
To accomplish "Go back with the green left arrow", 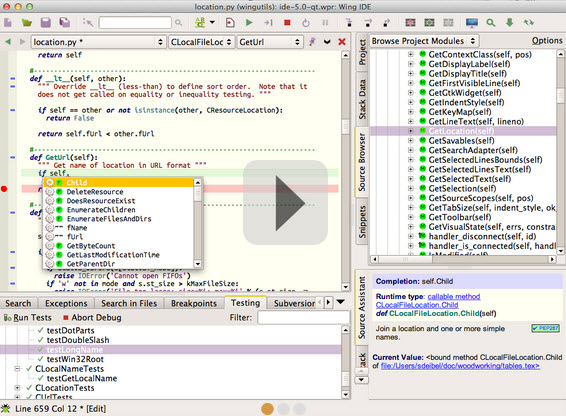I will [x=8, y=42].
